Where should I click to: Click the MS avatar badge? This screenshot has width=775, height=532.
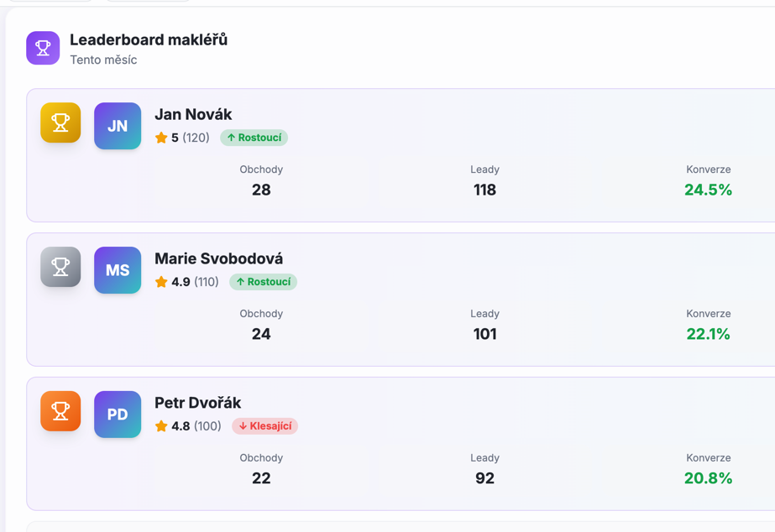pyautogui.click(x=118, y=270)
